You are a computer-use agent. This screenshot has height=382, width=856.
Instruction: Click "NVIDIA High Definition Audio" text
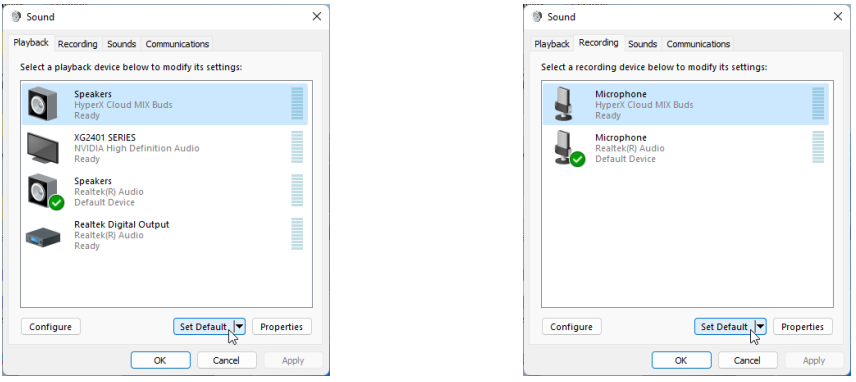[136, 148]
